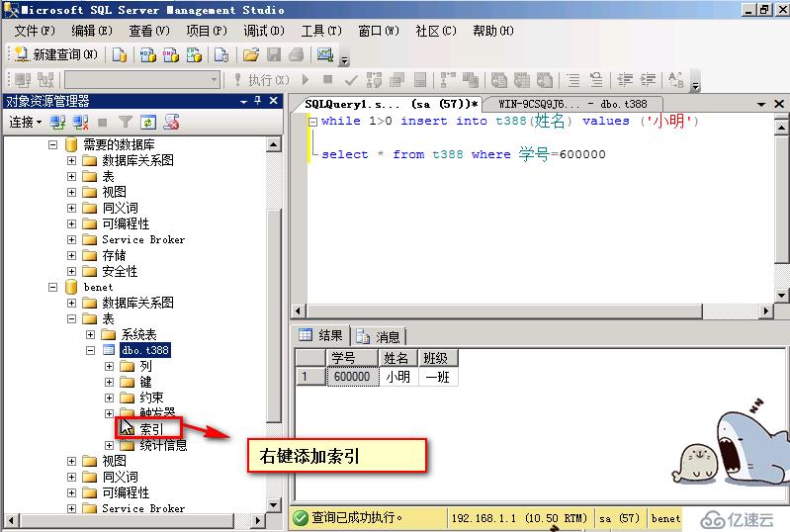Click 192.168.1.1 server status entry

[x=519, y=518]
